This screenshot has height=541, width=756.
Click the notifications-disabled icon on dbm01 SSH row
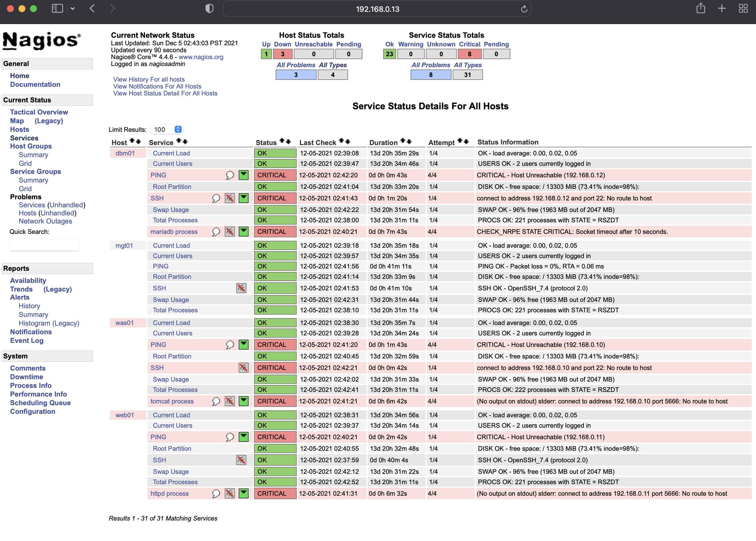pyautogui.click(x=230, y=198)
